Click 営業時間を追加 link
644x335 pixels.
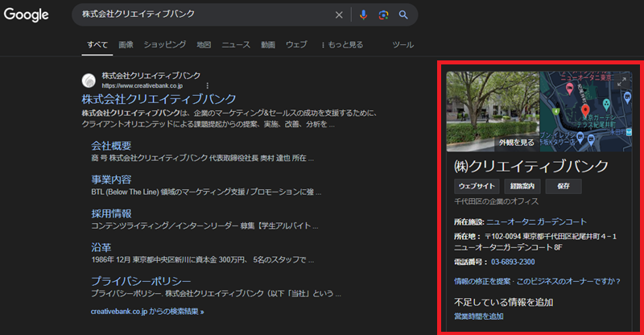478,316
